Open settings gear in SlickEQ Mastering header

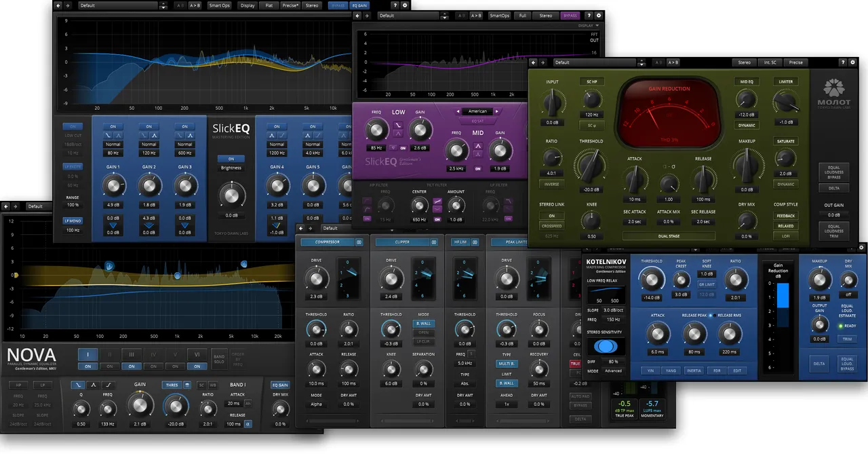(405, 5)
